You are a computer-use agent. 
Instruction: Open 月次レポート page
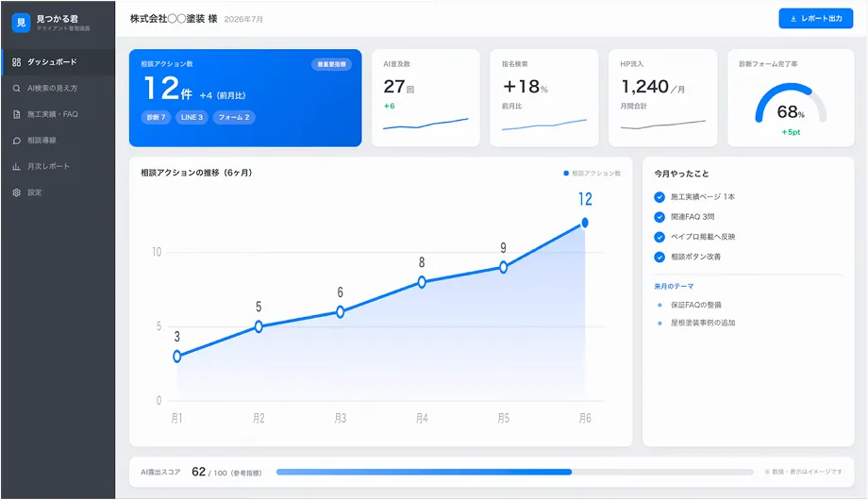coord(58,167)
